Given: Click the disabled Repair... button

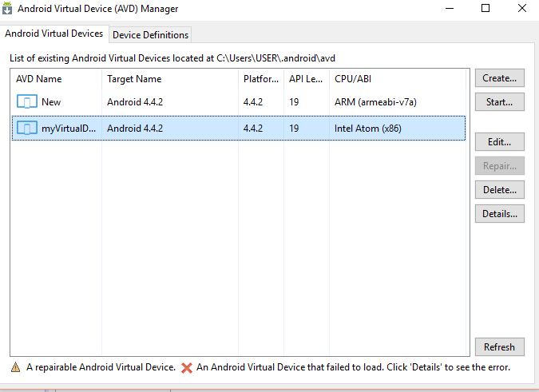Looking at the screenshot, I should click(499, 166).
